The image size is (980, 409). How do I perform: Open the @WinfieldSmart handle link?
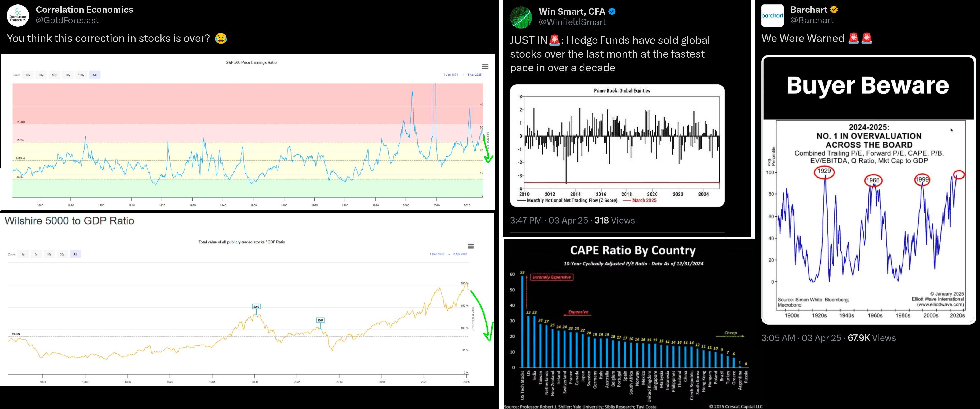pyautogui.click(x=572, y=22)
